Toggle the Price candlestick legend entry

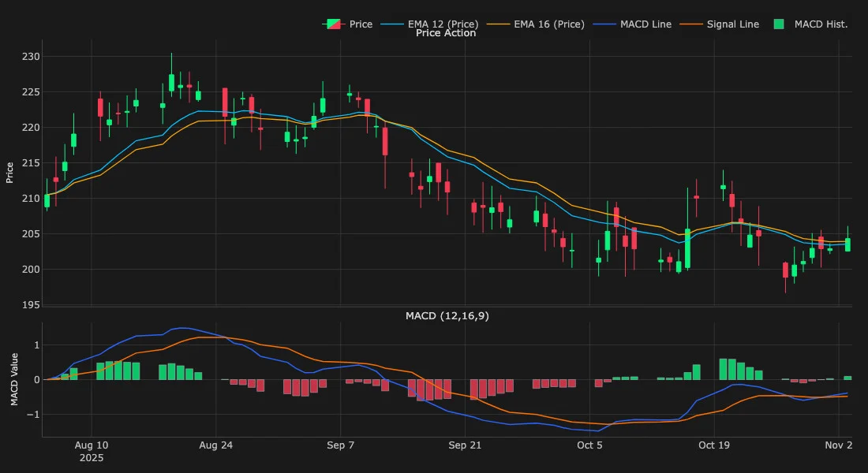click(348, 24)
